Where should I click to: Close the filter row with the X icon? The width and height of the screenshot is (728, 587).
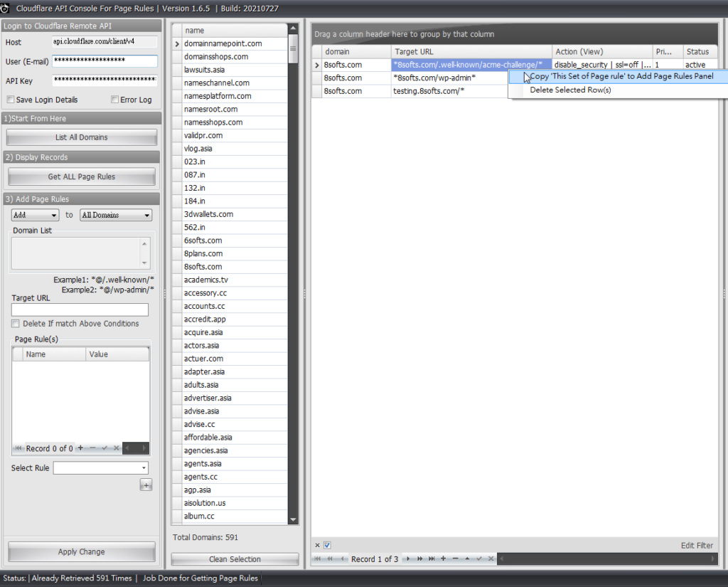pos(317,545)
